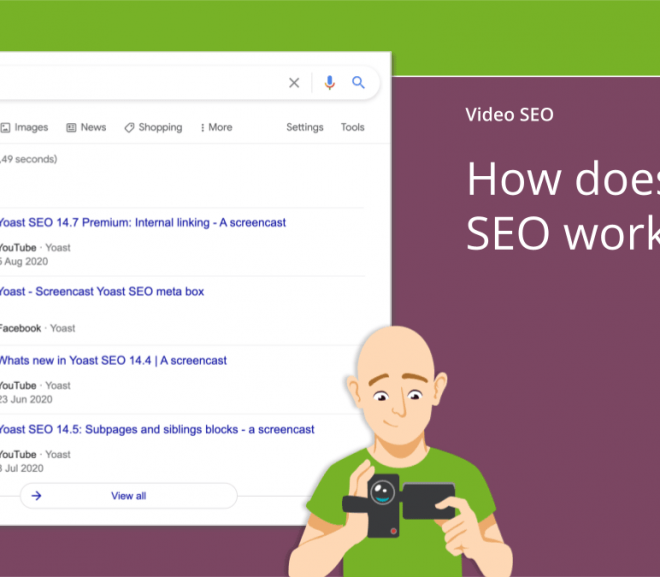This screenshot has height=577, width=660.
Task: Click the blue magnifier search icon
Action: coord(358,82)
